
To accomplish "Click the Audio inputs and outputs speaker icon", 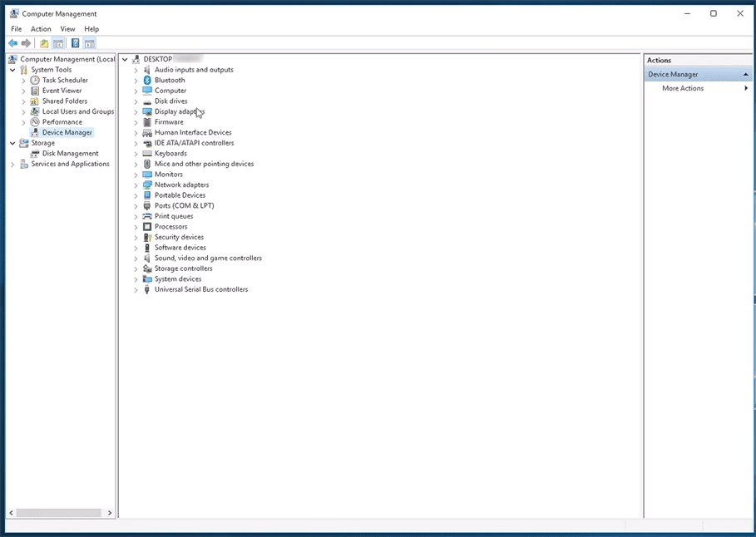I will [x=147, y=70].
